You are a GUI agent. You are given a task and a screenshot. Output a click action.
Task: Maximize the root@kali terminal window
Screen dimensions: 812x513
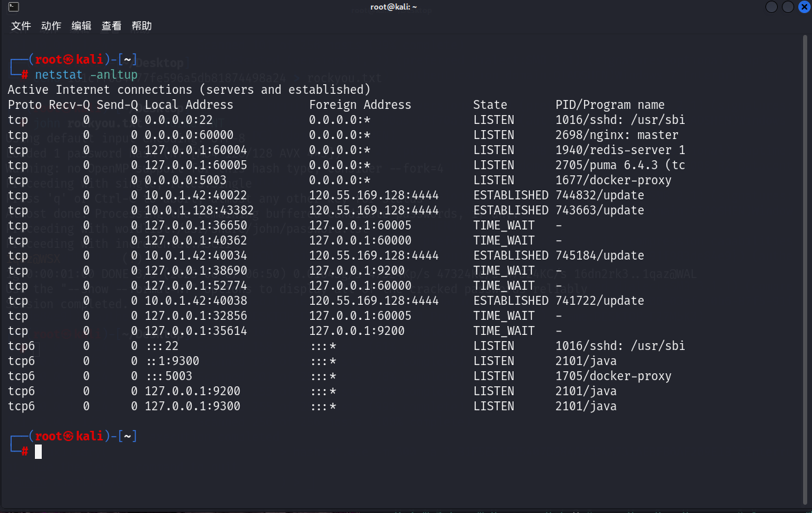(x=787, y=7)
